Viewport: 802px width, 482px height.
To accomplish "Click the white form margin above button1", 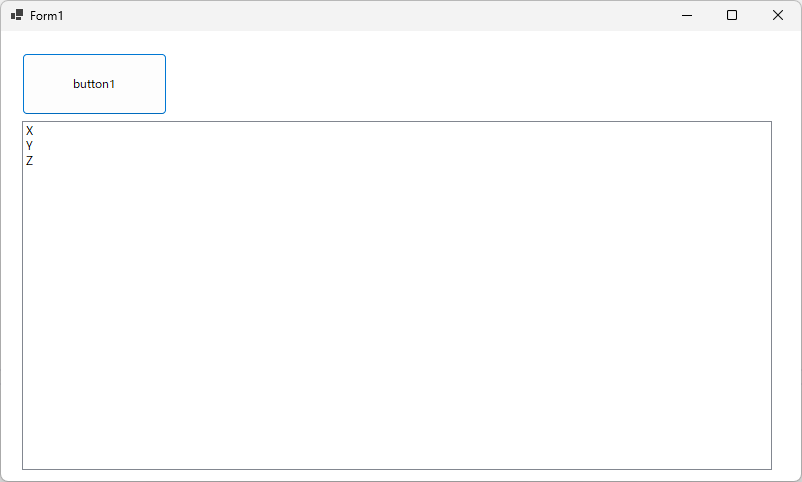I will [x=95, y=42].
